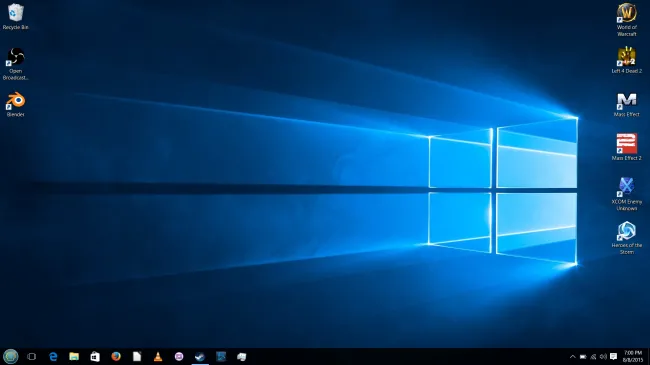Launch Microsoft Edge from the taskbar
Screen dimensions: 650x365
pos(53,356)
